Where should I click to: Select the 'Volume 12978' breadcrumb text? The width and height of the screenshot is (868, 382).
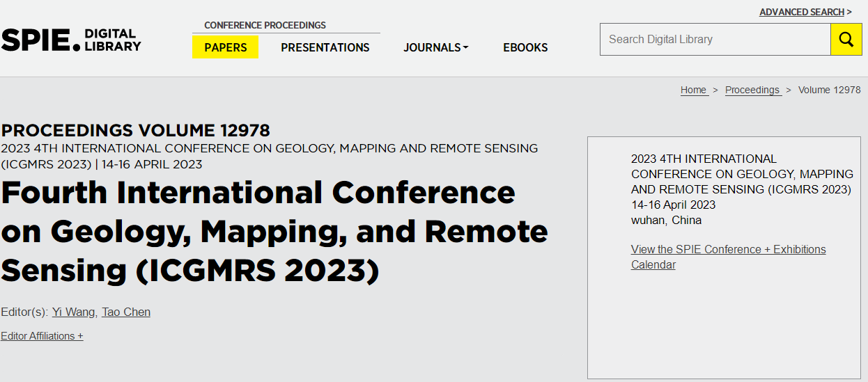coord(830,90)
